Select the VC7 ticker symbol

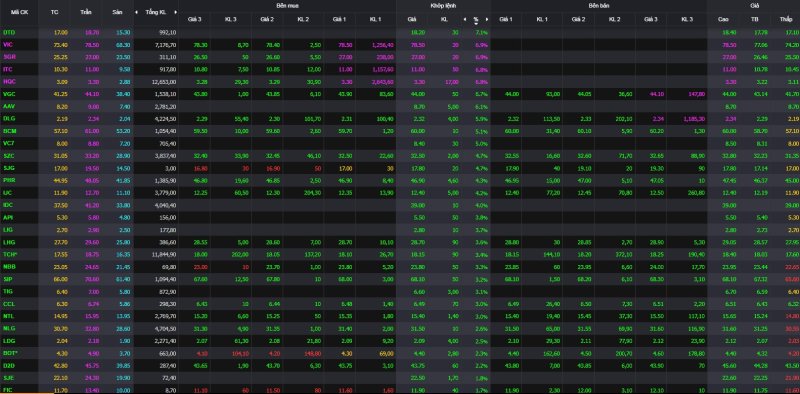tap(8, 143)
